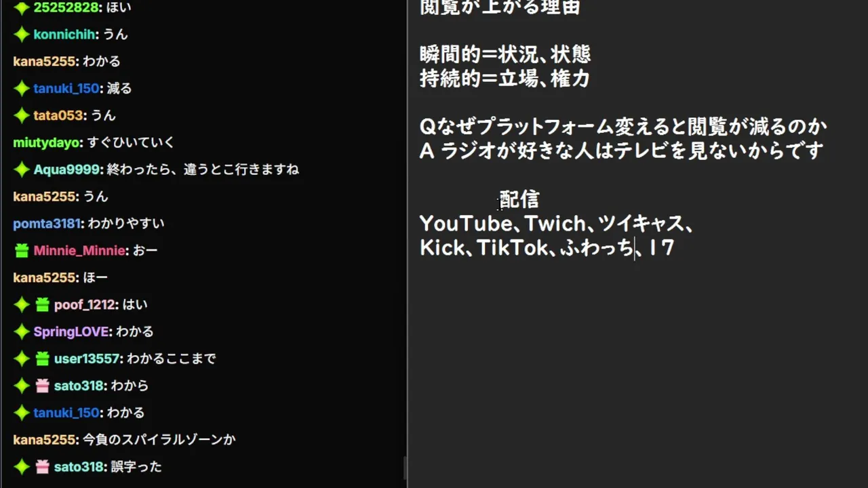Click the line YouTube、Twich、ツイキャス、
Image resolution: width=868 pixels, height=488 pixels.
coord(555,224)
